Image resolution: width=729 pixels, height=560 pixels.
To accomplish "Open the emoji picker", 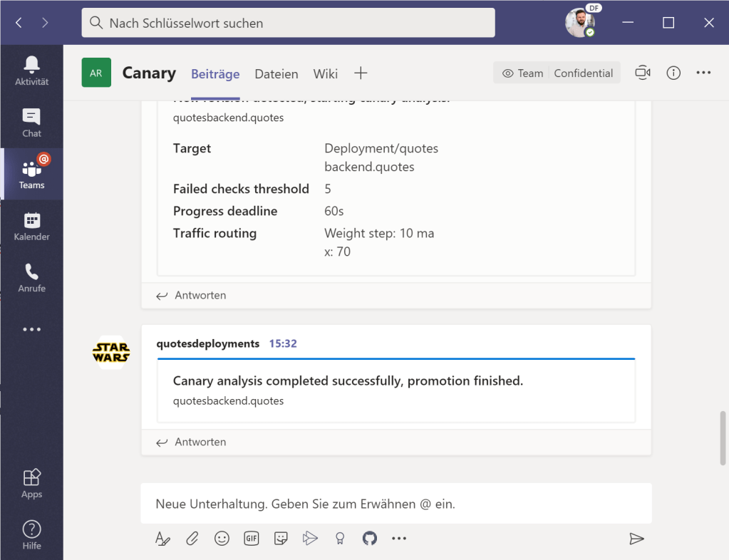I will click(222, 539).
